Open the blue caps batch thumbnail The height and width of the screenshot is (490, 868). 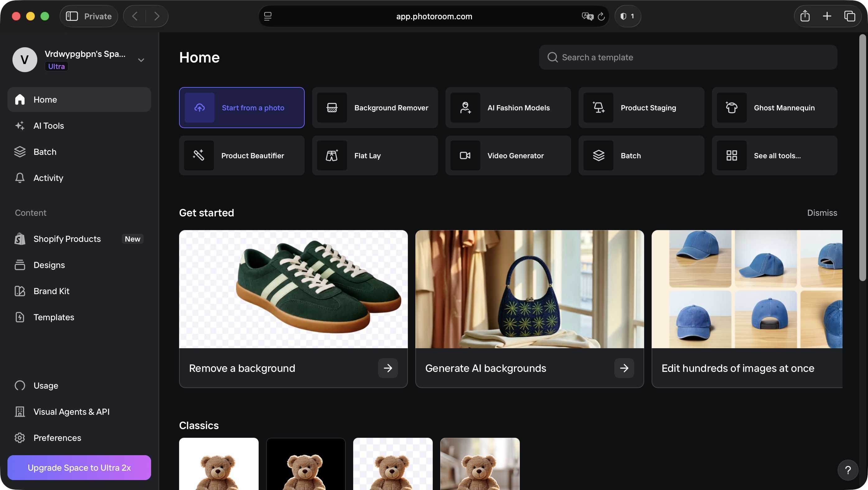pyautogui.click(x=747, y=289)
